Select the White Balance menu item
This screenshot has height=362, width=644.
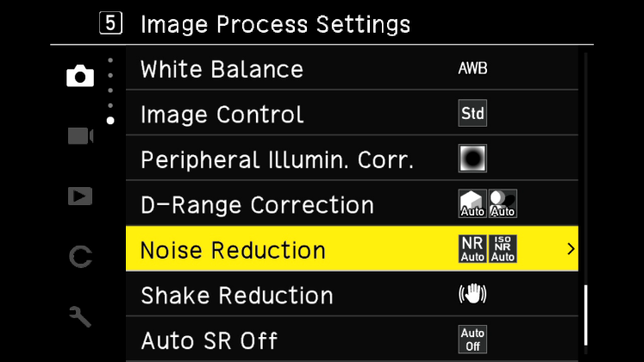tap(222, 69)
